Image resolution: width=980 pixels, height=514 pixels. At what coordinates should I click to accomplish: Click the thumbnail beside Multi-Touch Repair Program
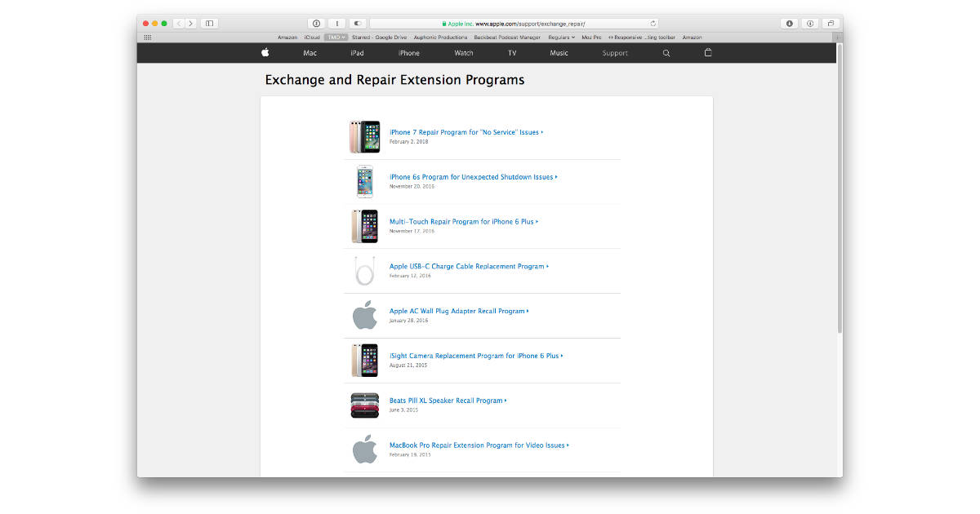click(x=365, y=226)
